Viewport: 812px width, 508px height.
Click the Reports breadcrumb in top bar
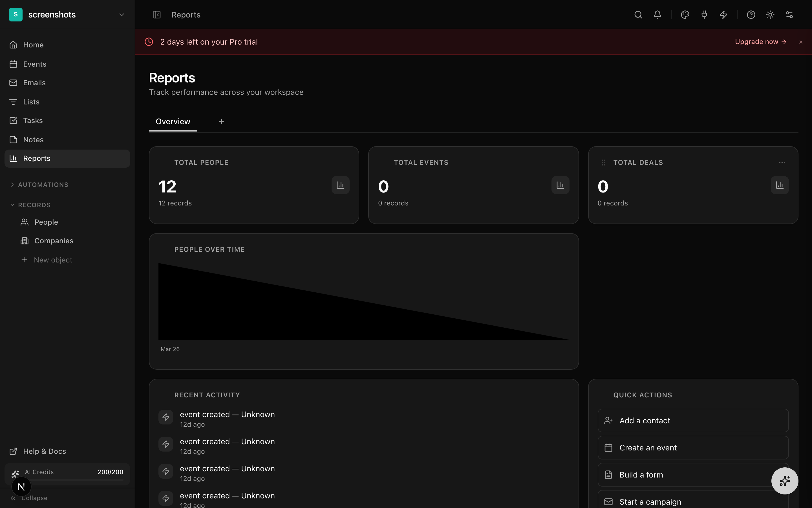pyautogui.click(x=186, y=15)
